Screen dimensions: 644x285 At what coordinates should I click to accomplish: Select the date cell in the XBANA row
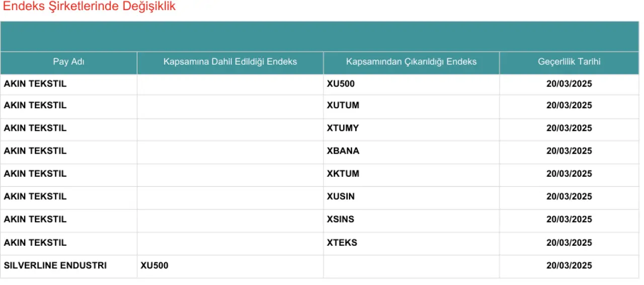[x=569, y=151]
